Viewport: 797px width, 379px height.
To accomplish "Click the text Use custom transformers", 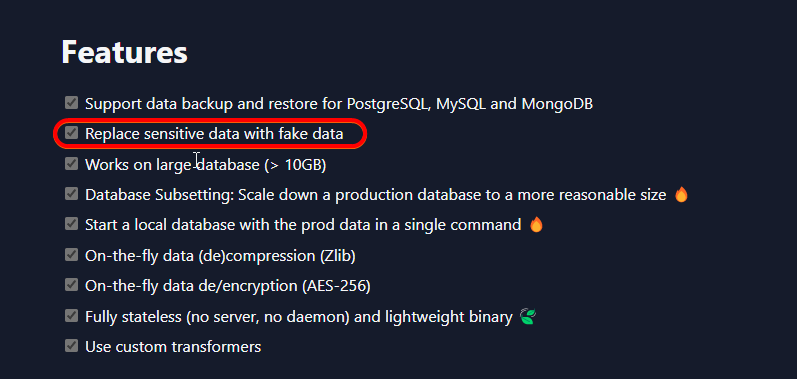I will pyautogui.click(x=173, y=347).
